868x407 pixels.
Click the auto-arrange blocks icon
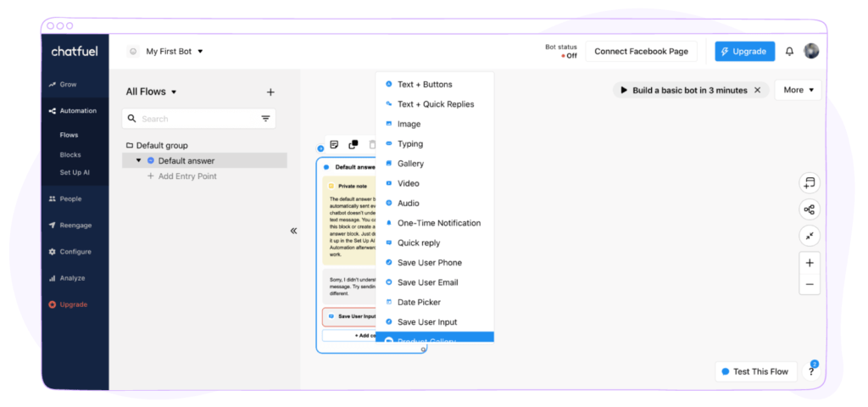click(x=810, y=210)
